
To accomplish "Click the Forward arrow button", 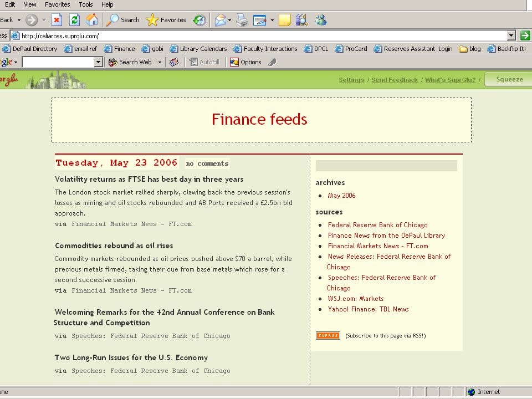I will point(32,20).
